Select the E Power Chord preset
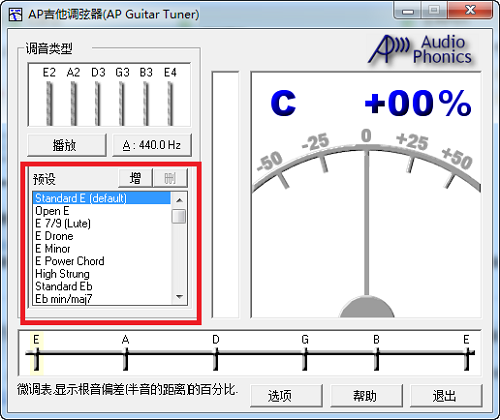The width and height of the screenshot is (500, 420). pos(102,261)
